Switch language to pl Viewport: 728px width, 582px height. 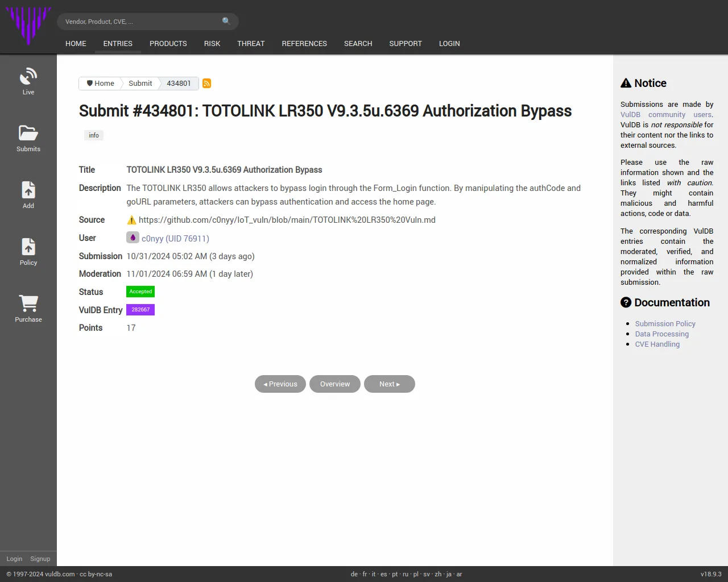point(416,574)
